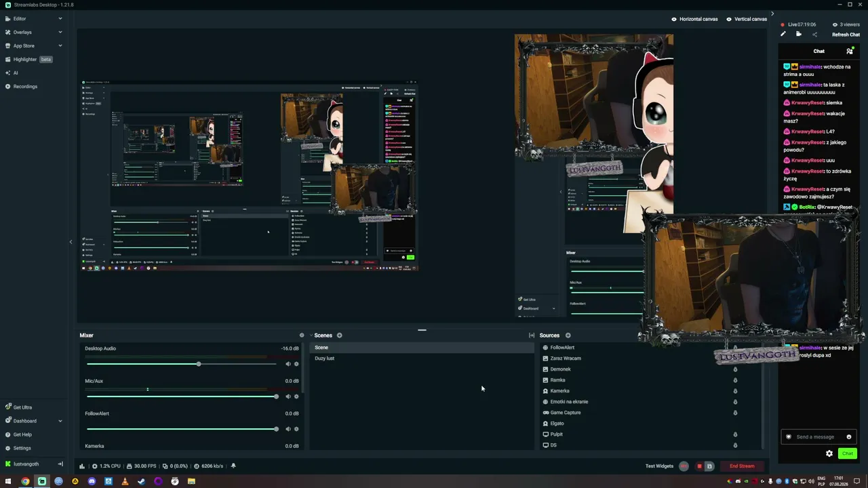Click the Send a message input field

click(819, 436)
